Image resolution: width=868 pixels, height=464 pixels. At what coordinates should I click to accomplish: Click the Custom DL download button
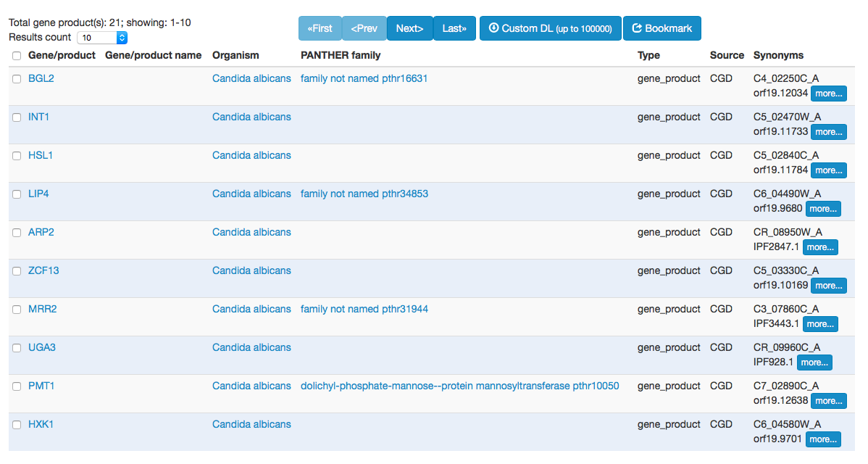[550, 28]
